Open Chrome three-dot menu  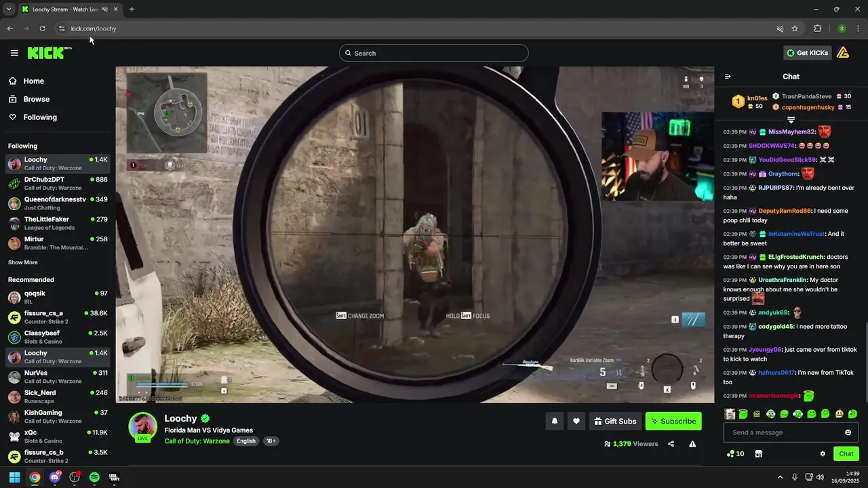(x=859, y=28)
